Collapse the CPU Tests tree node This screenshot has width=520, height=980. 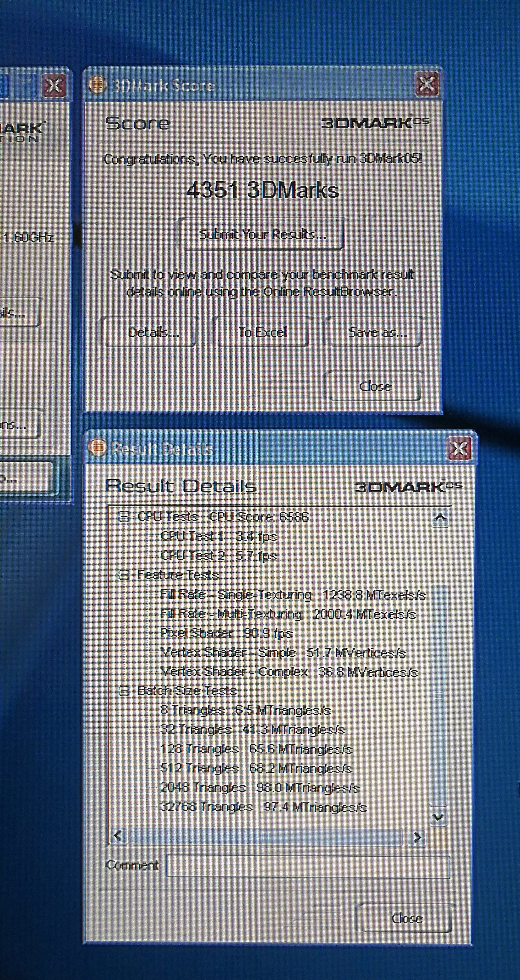click(124, 516)
